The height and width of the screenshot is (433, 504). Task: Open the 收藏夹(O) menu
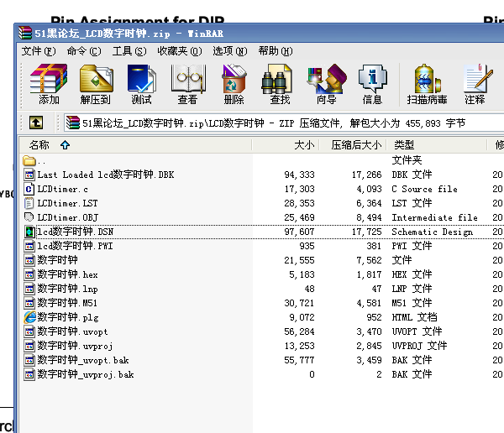click(x=180, y=51)
